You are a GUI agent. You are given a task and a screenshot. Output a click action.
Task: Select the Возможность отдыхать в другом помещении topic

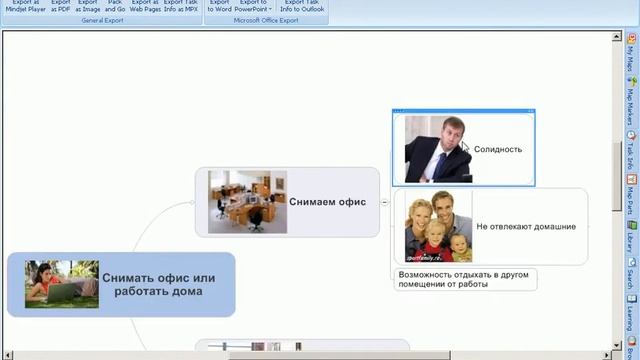(x=466, y=280)
